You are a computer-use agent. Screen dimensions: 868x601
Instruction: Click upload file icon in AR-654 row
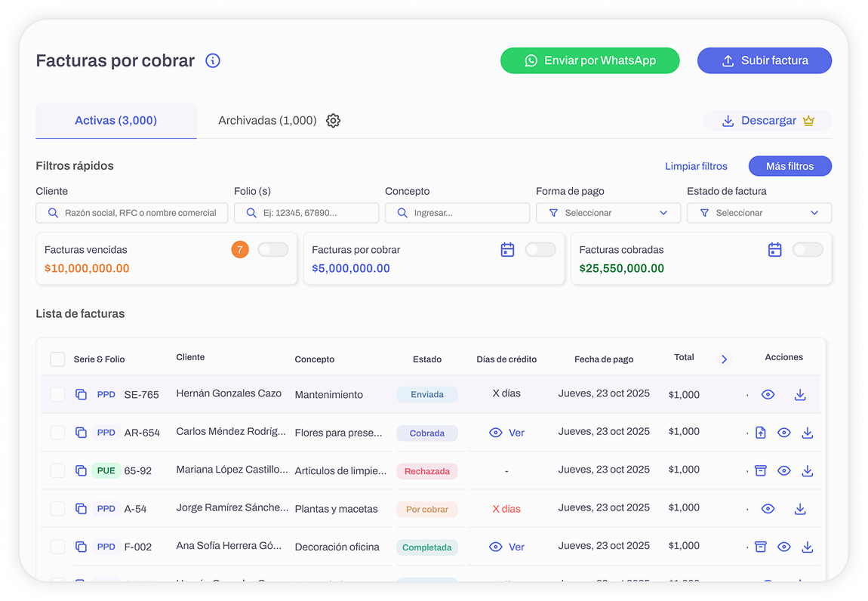click(x=761, y=433)
